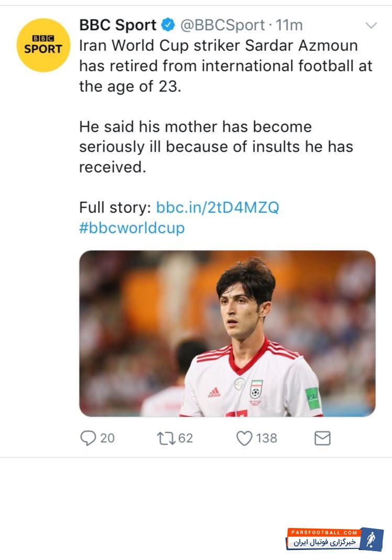Click the @BBCSport handle
Image resolution: width=392 pixels, height=560 pixels.
[x=223, y=25]
